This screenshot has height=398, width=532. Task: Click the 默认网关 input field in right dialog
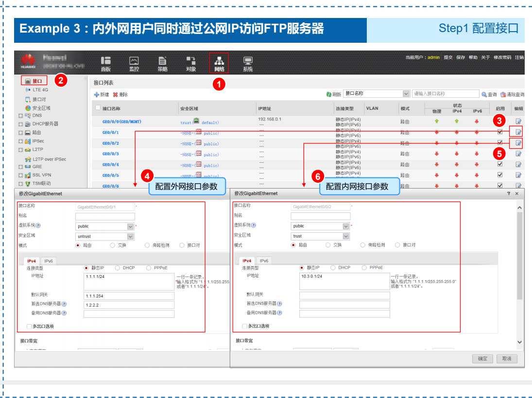pyautogui.click(x=344, y=295)
